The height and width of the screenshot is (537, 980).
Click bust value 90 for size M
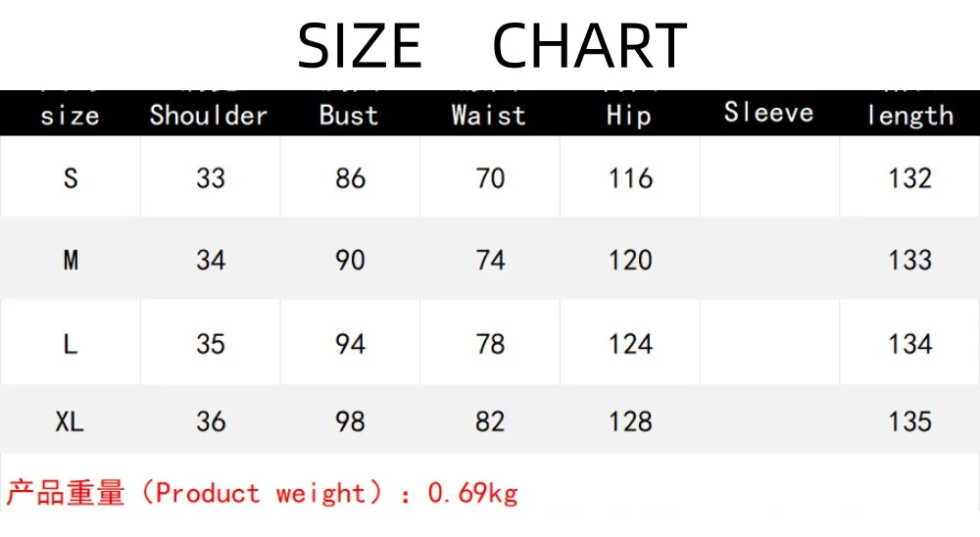pos(350,260)
